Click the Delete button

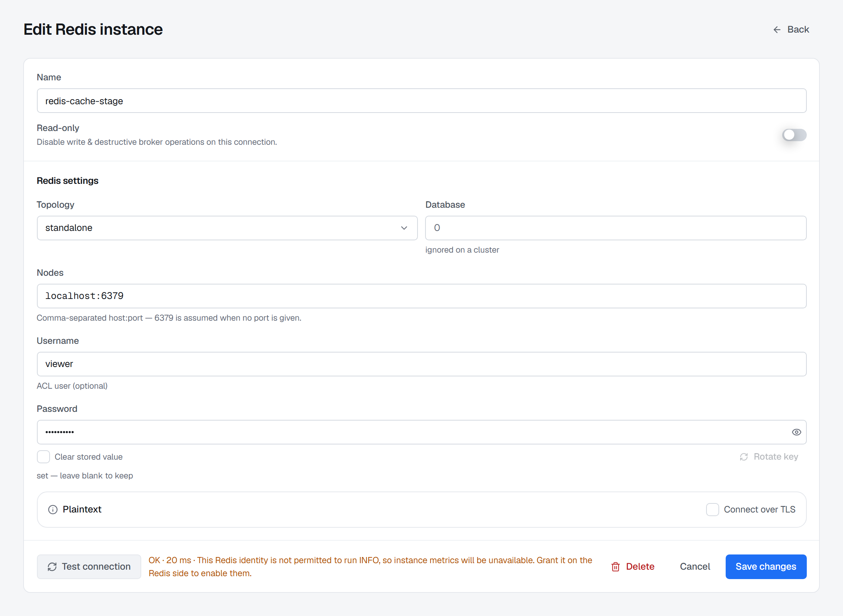pos(633,567)
